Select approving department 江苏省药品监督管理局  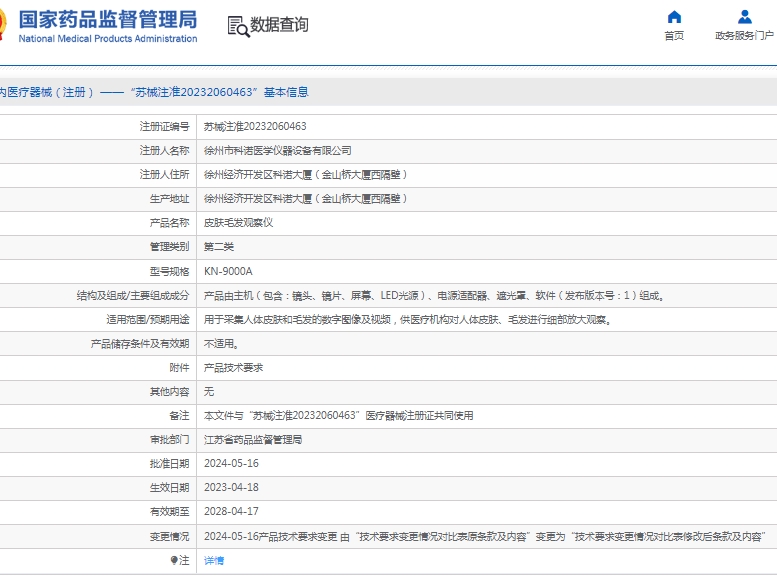(x=253, y=440)
